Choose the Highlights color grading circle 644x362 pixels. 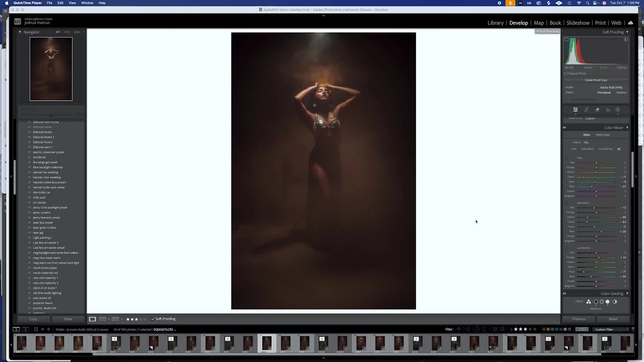(x=607, y=302)
